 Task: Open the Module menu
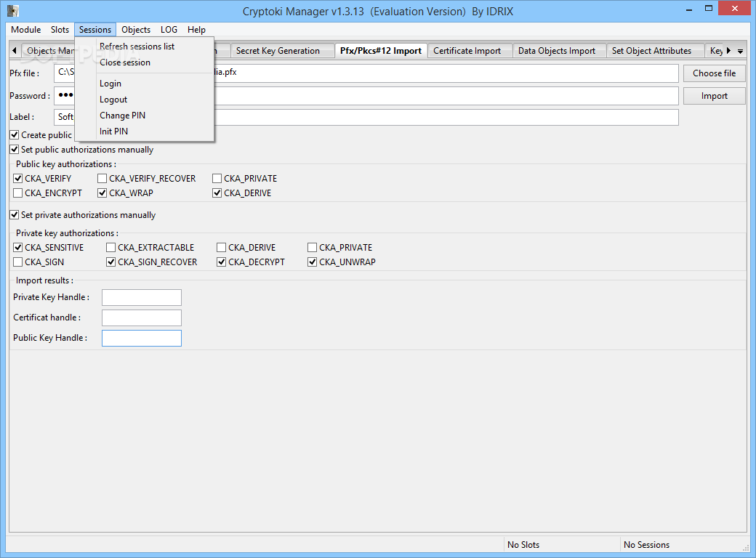click(x=25, y=30)
